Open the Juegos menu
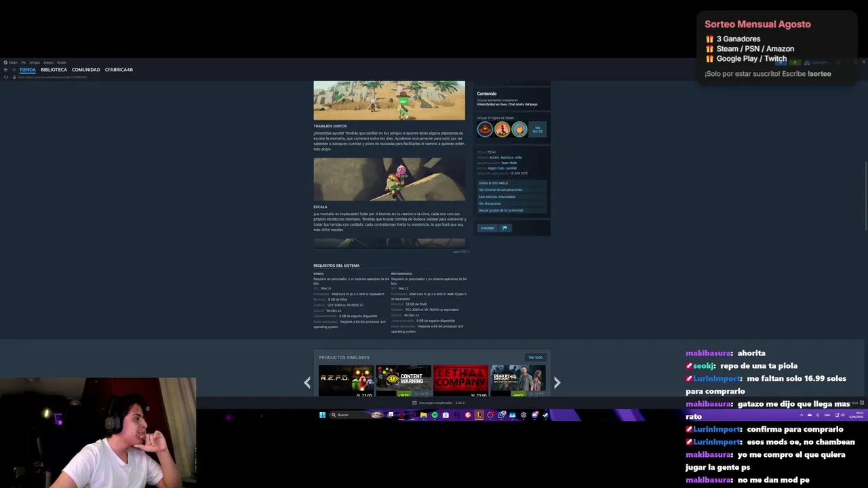The width and height of the screenshot is (868, 488). pos(48,62)
